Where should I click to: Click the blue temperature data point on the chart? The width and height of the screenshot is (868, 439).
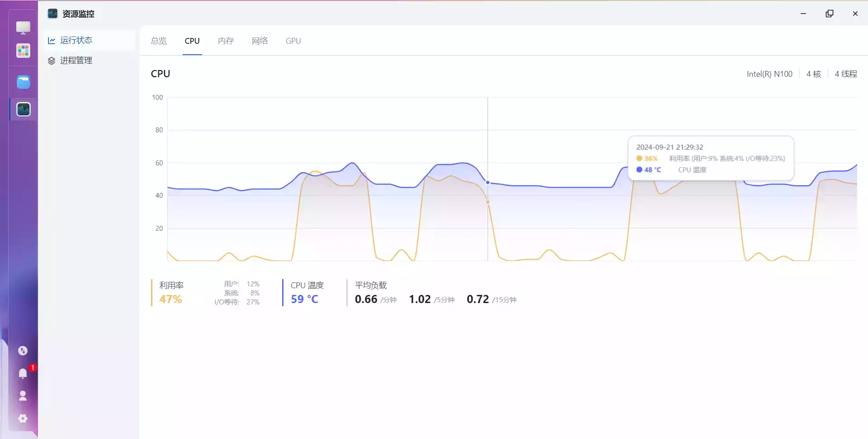[x=487, y=182]
